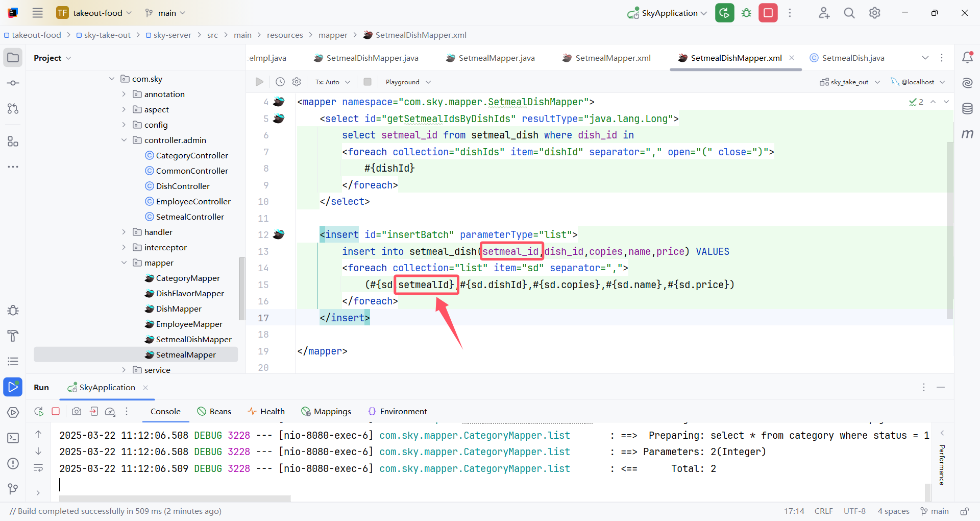
Task: Execute query with play icon in editor toolbar
Action: [259, 82]
